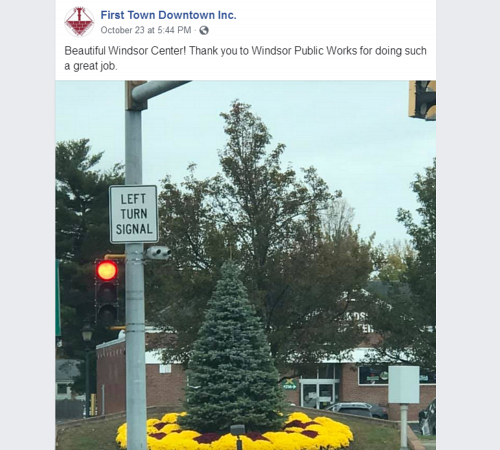Click the Beautiful Windsor Center post text

(245, 58)
